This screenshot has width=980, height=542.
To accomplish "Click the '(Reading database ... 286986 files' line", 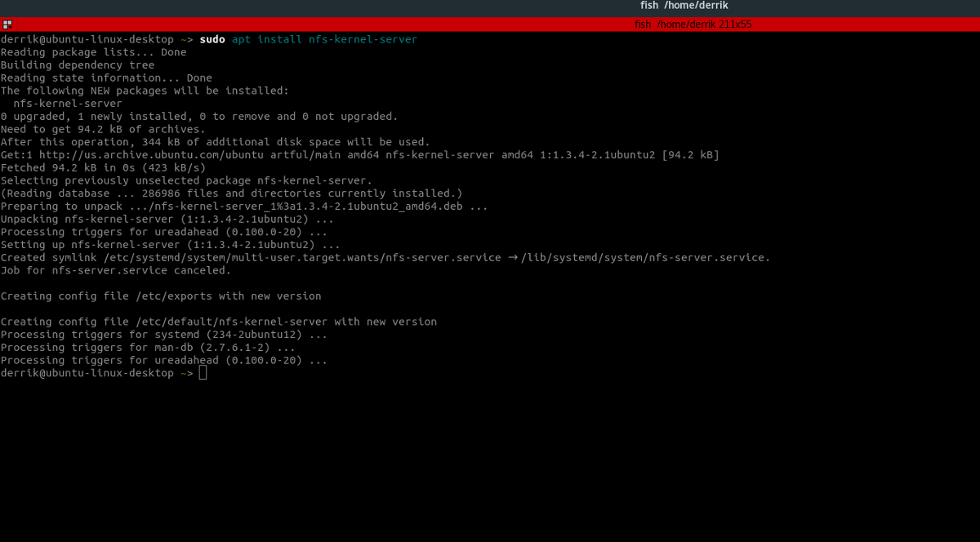I will click(232, 193).
